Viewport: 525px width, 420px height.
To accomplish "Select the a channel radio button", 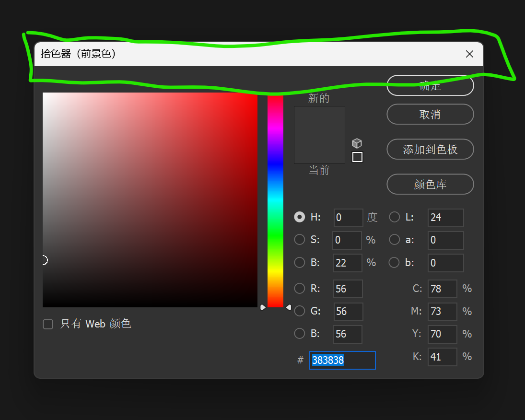I will [x=394, y=240].
